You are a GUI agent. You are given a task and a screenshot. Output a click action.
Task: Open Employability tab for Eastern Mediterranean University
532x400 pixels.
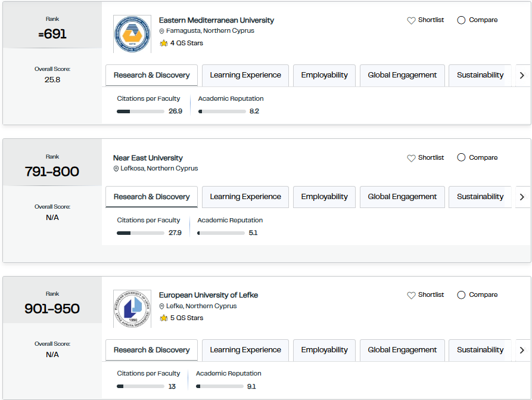click(324, 75)
